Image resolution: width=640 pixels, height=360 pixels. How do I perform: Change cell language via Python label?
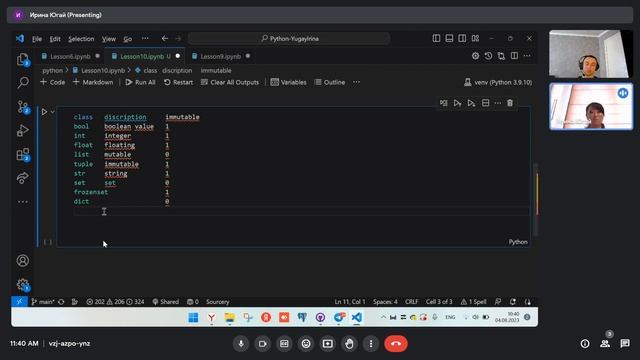pyautogui.click(x=518, y=242)
